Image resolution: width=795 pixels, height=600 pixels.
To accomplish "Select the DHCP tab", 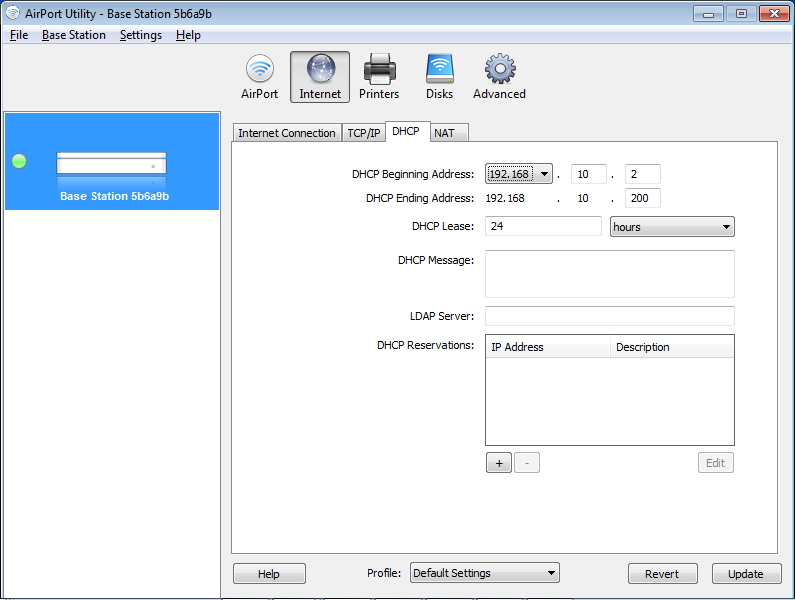I will (408, 131).
